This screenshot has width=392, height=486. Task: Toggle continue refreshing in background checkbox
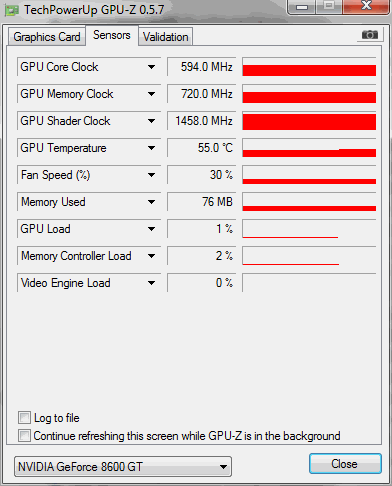click(24, 436)
